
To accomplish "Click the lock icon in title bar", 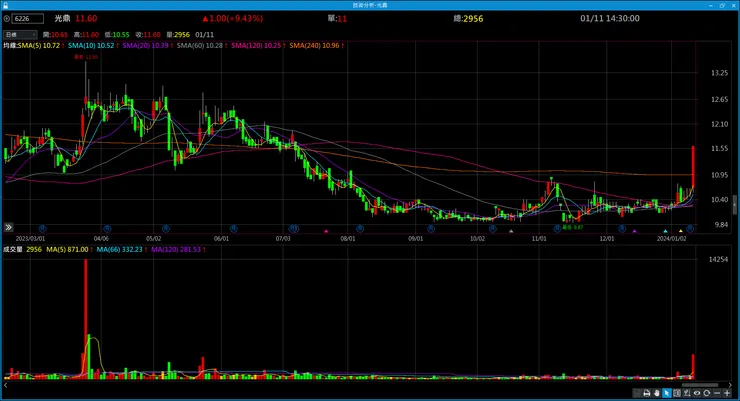I will pos(5,5).
